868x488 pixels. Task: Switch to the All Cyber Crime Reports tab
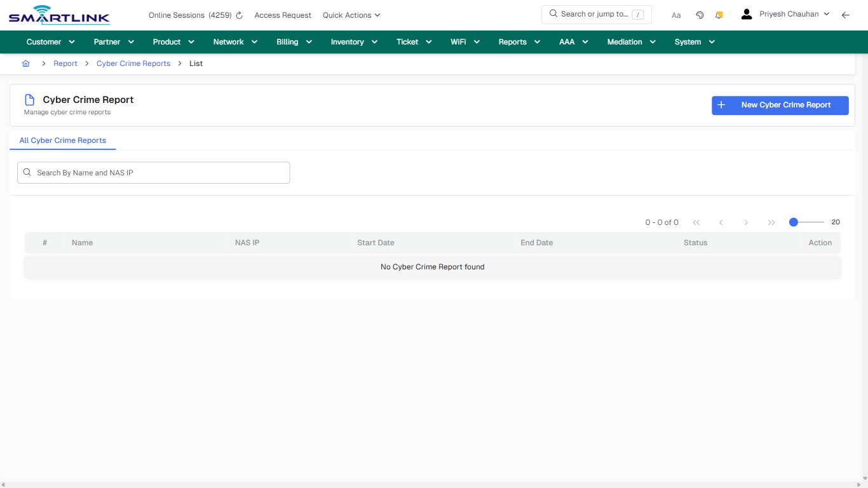[62, 140]
